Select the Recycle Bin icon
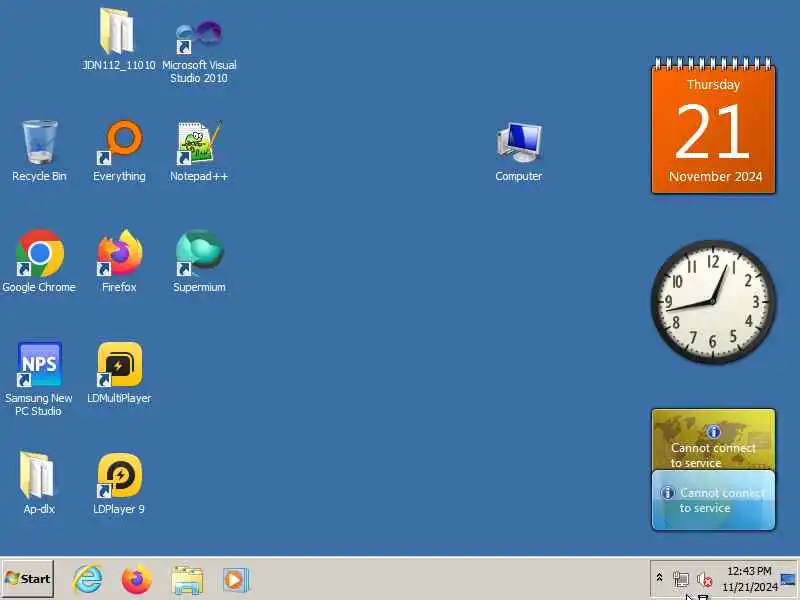 (39, 151)
